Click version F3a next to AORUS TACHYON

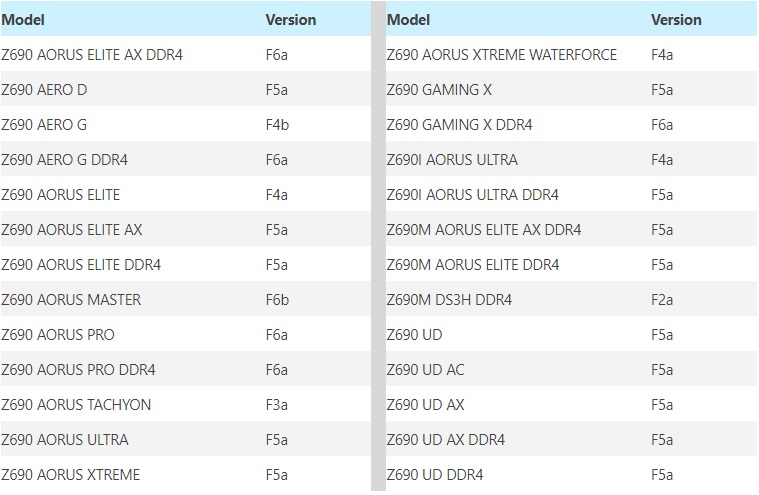coord(277,405)
